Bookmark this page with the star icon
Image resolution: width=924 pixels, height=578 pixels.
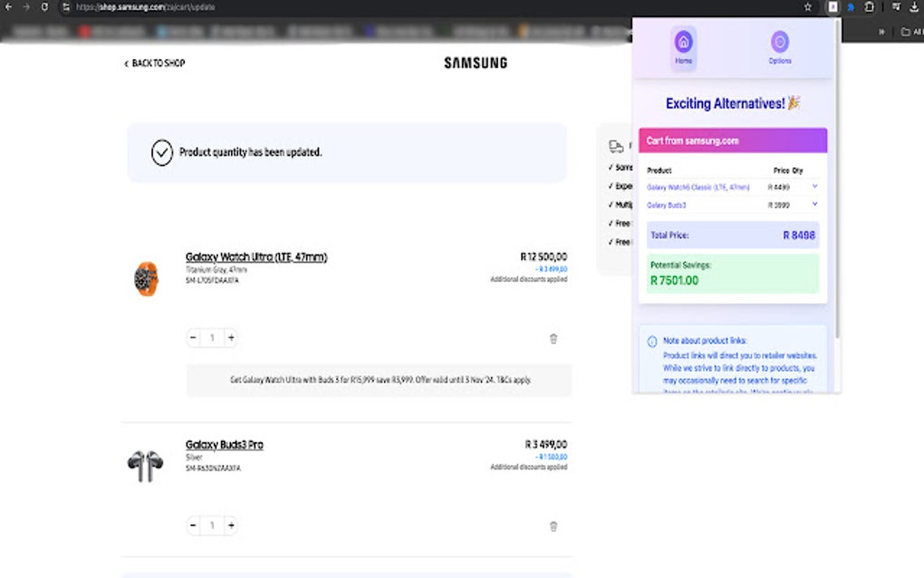pyautogui.click(x=807, y=7)
